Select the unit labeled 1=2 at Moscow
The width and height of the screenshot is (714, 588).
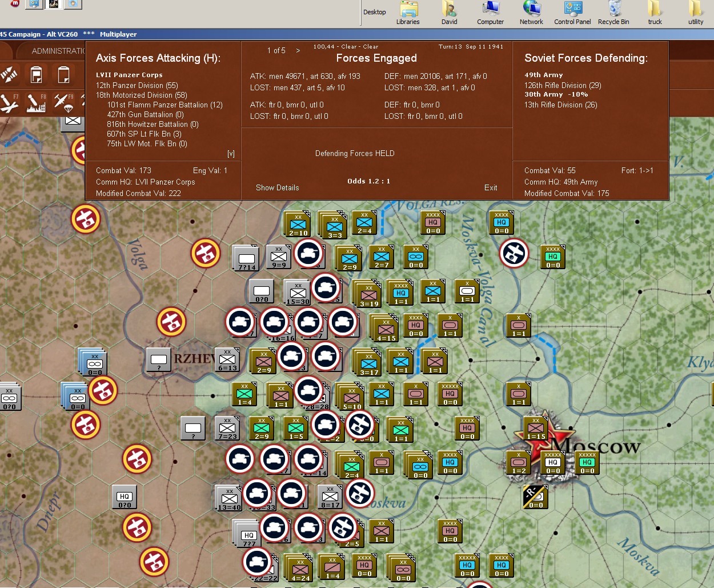click(x=518, y=462)
